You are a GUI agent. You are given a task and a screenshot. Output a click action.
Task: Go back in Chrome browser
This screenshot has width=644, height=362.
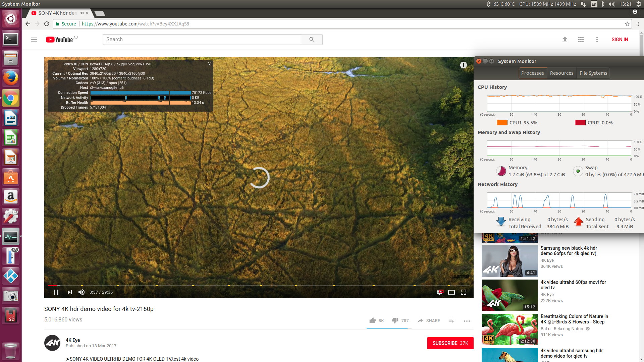coord(28,24)
